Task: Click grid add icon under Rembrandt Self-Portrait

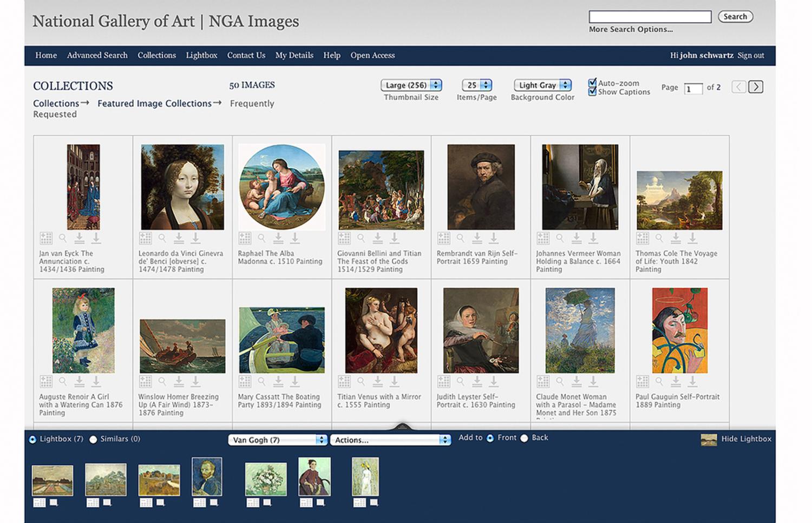Action: pyautogui.click(x=444, y=238)
